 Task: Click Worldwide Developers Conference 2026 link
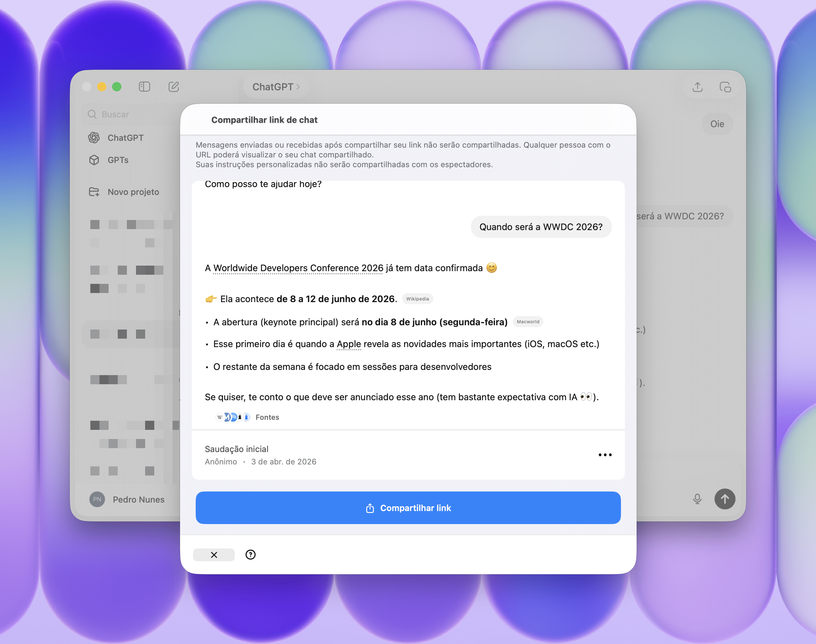coord(298,268)
